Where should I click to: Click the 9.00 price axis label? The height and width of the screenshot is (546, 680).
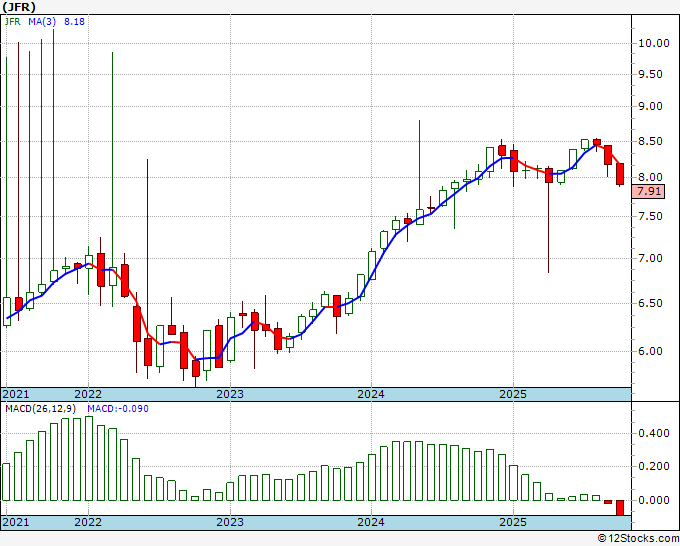pos(651,106)
